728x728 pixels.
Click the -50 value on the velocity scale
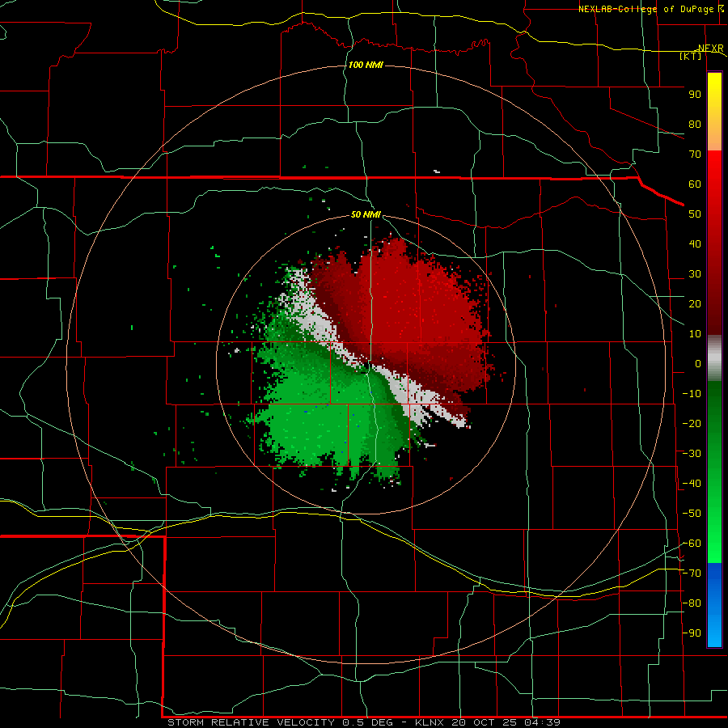(692, 514)
